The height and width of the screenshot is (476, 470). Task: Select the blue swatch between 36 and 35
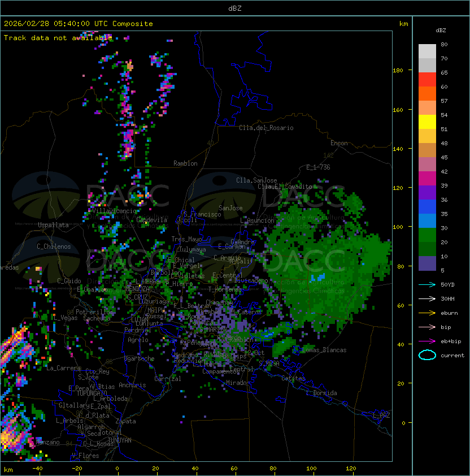point(427,207)
